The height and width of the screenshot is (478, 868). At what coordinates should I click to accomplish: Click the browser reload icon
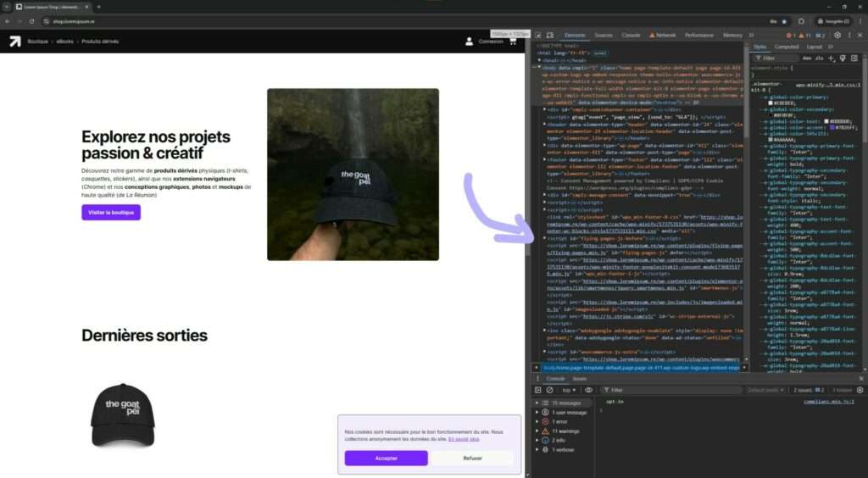coord(31,21)
